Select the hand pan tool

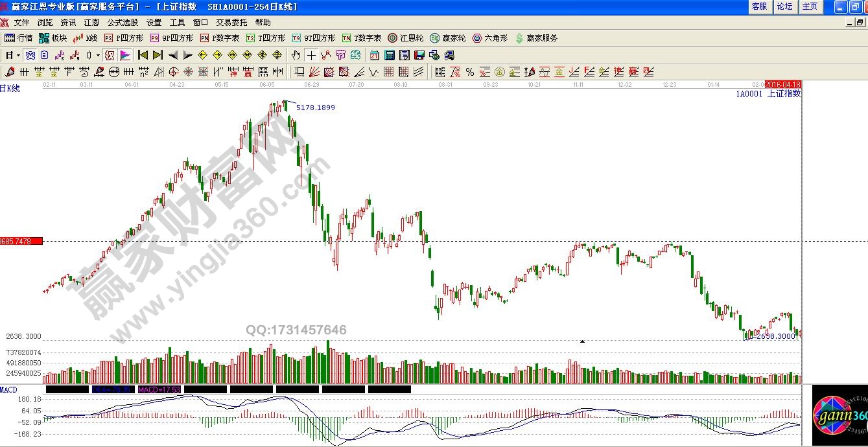(296, 55)
